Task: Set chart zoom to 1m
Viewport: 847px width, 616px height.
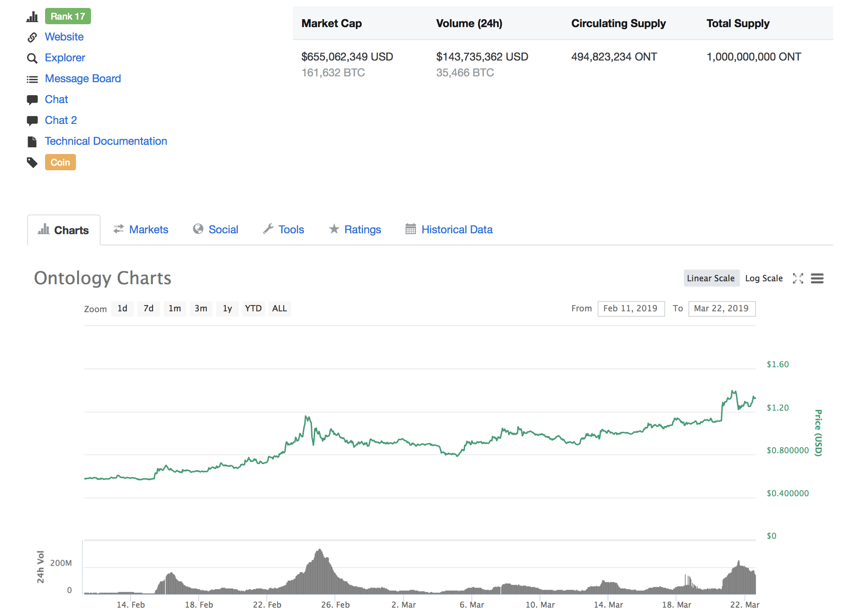Action: [175, 308]
